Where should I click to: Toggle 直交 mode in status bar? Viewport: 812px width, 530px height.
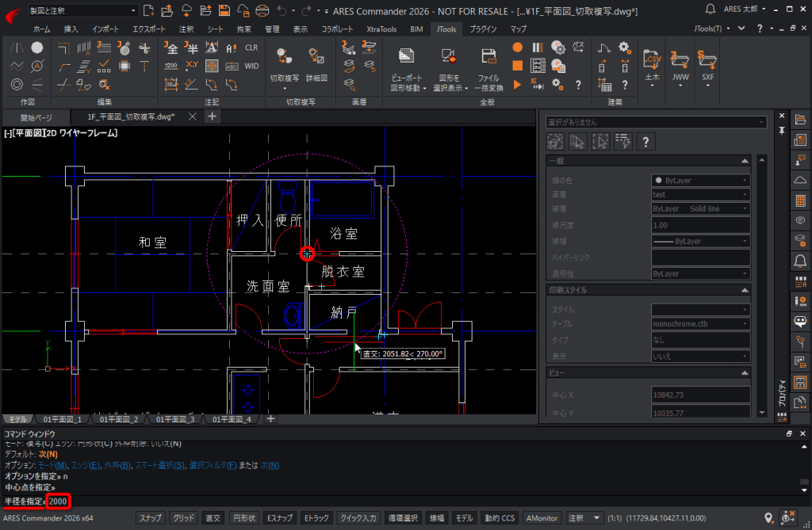[213, 518]
